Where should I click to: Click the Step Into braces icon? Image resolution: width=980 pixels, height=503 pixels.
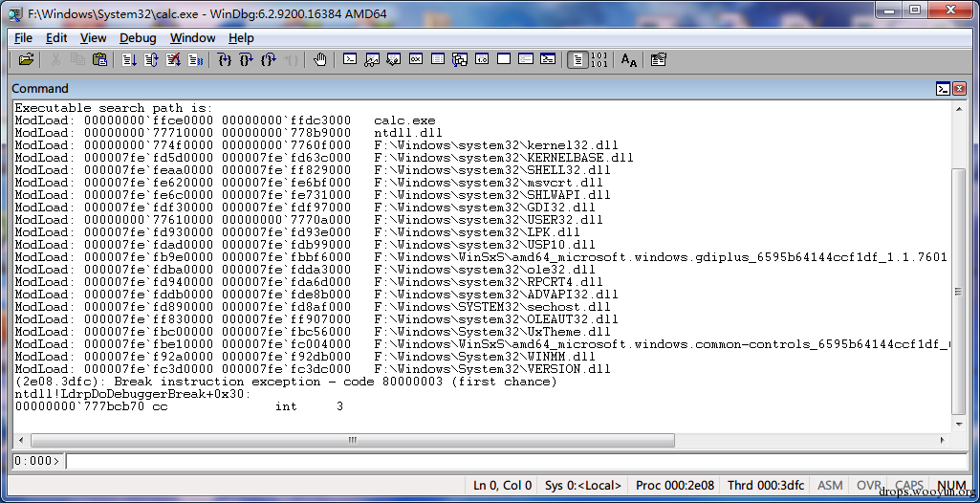click(225, 60)
